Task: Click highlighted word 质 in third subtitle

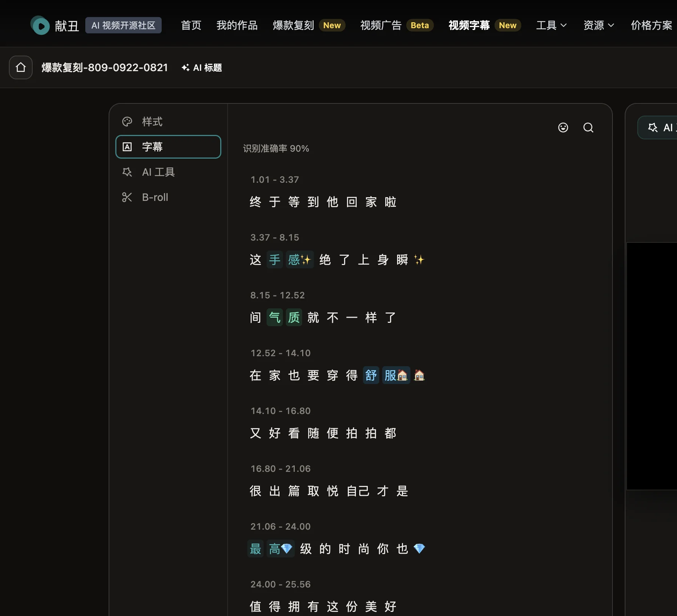Action: tap(294, 317)
